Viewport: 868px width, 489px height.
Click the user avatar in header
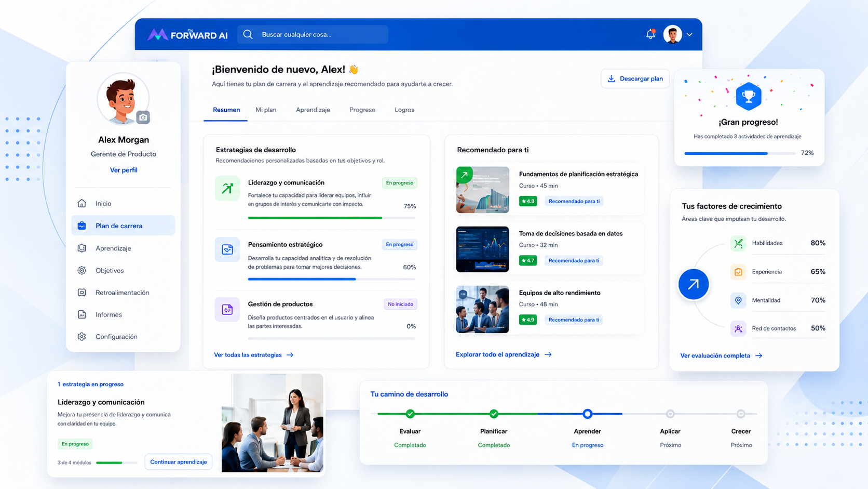[x=673, y=34]
